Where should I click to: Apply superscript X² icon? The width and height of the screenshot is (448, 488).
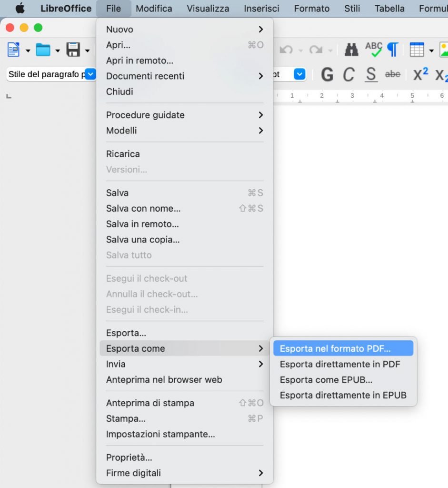point(421,74)
